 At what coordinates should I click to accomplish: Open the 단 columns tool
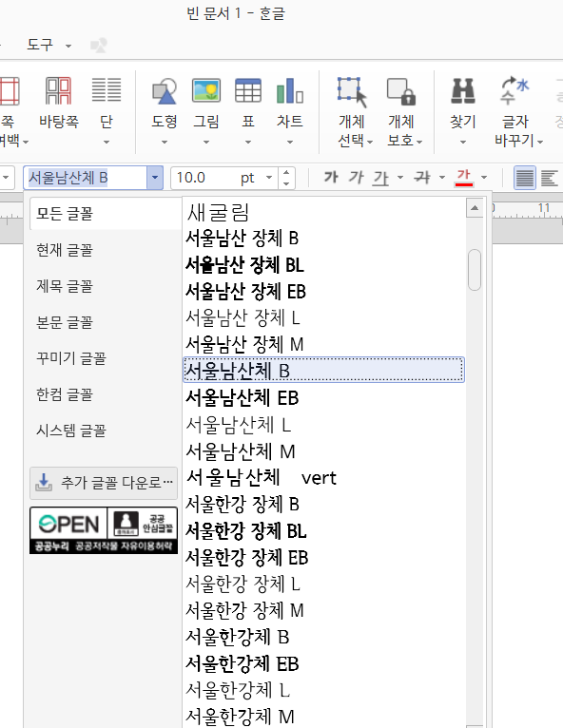coord(107,102)
